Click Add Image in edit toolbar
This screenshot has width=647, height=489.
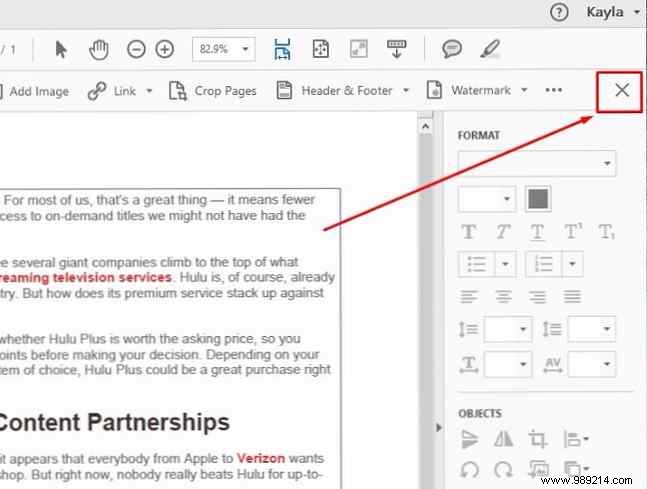pyautogui.click(x=35, y=91)
